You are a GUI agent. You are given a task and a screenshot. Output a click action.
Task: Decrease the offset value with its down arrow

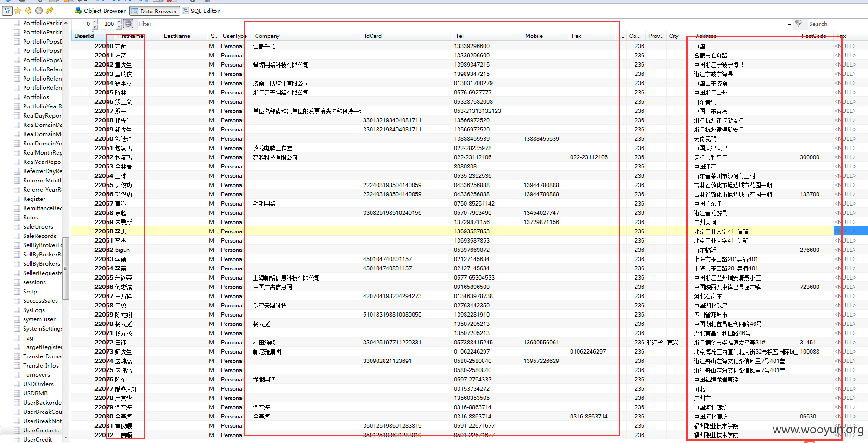click(94, 26)
